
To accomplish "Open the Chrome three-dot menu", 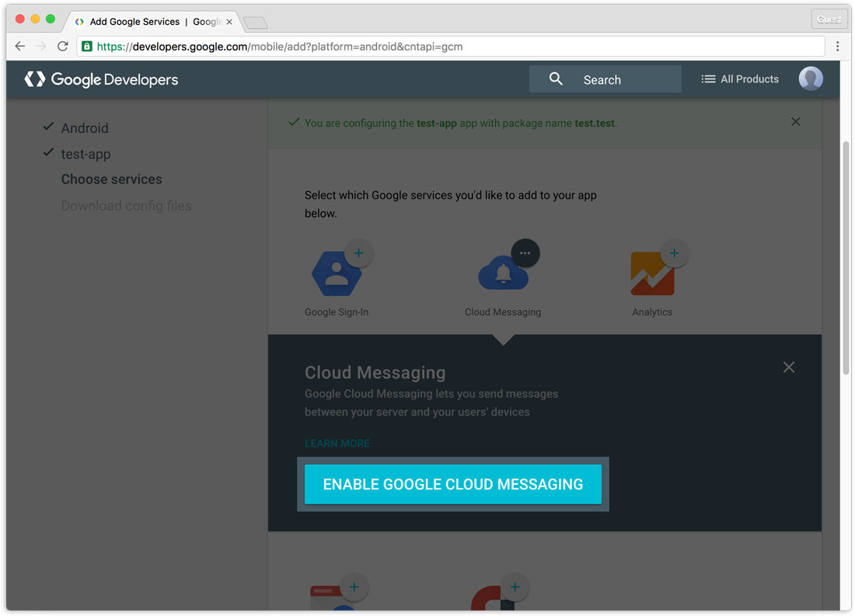I will 838,47.
